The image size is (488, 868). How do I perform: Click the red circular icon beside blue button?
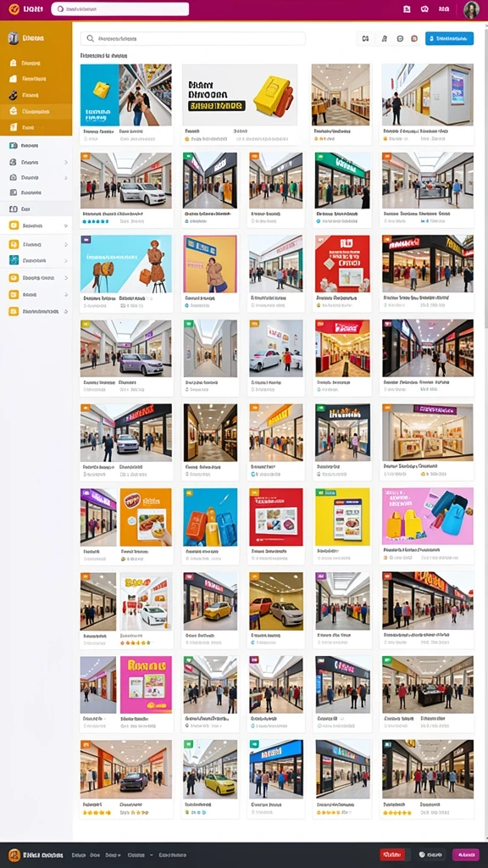413,39
